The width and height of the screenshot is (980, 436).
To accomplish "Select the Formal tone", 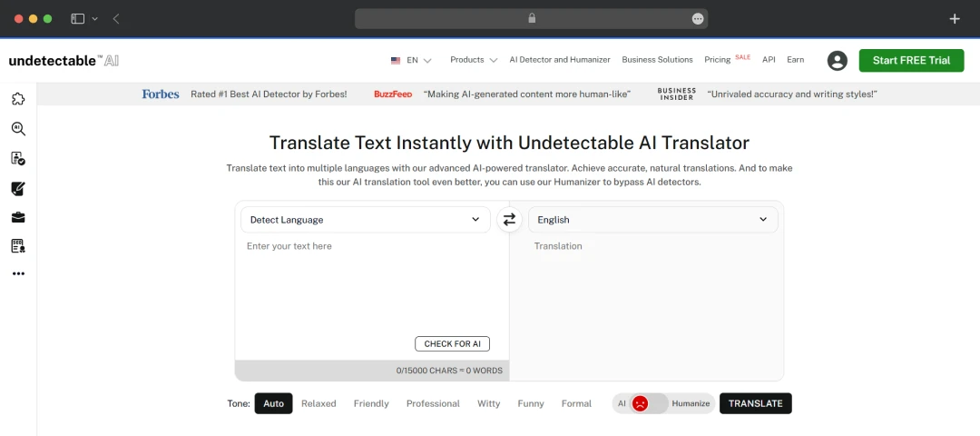I will click(x=576, y=403).
